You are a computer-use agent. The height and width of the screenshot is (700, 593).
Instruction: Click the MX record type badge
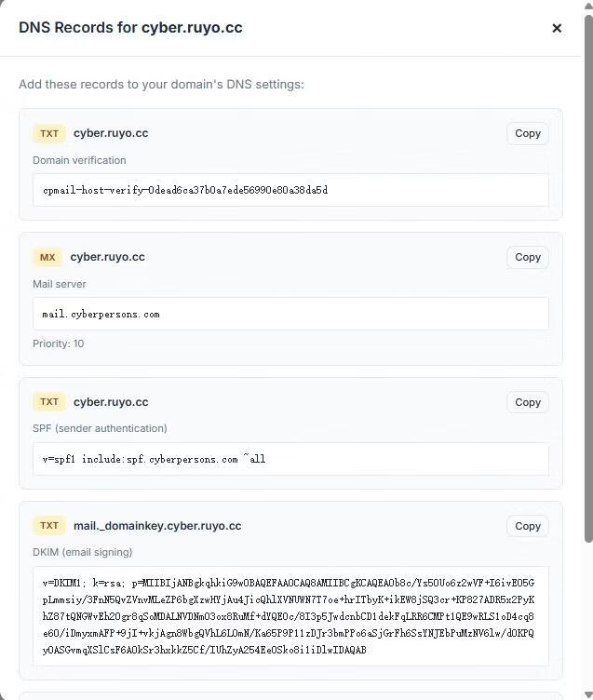point(47,257)
